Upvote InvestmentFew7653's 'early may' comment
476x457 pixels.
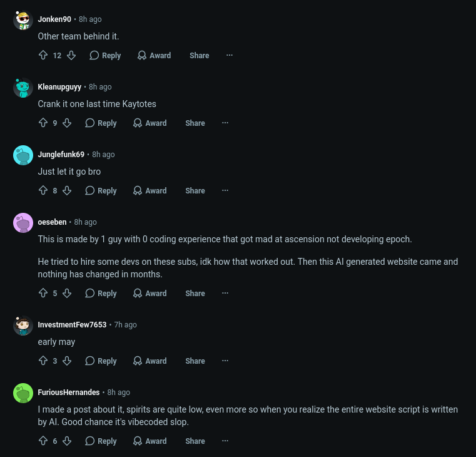point(43,361)
